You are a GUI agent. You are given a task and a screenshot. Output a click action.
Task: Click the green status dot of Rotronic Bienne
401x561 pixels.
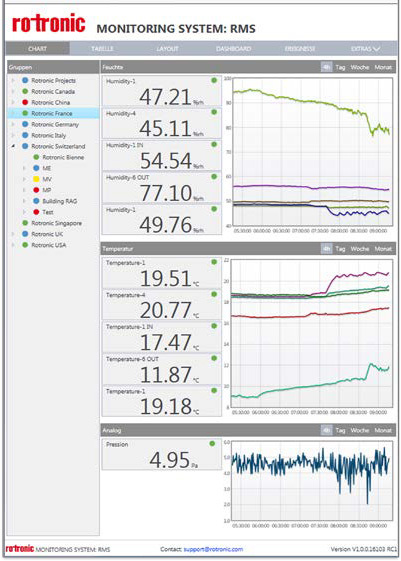click(x=36, y=157)
